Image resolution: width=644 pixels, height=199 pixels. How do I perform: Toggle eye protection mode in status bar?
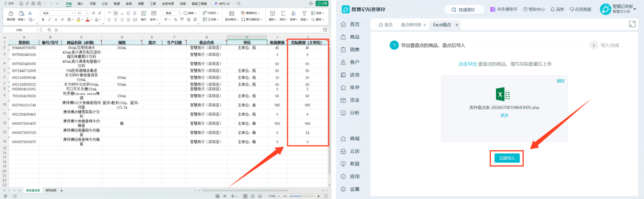[x=225, y=196]
